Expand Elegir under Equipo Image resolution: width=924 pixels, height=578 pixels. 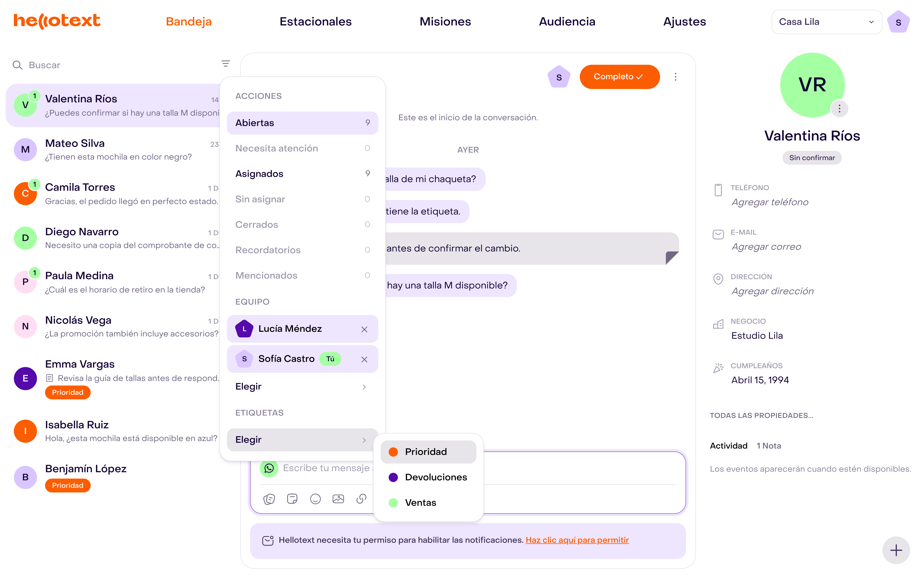tap(302, 387)
